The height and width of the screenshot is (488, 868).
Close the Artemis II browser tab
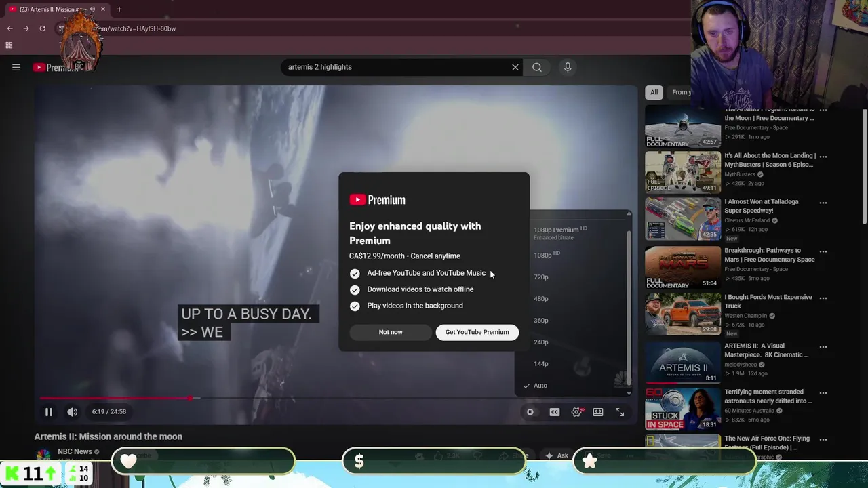coord(103,9)
